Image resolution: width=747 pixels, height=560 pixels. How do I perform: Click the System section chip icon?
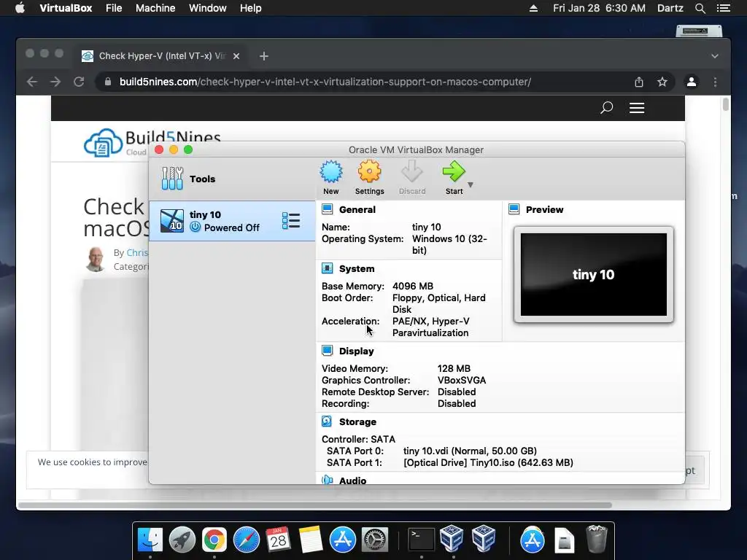click(x=328, y=268)
